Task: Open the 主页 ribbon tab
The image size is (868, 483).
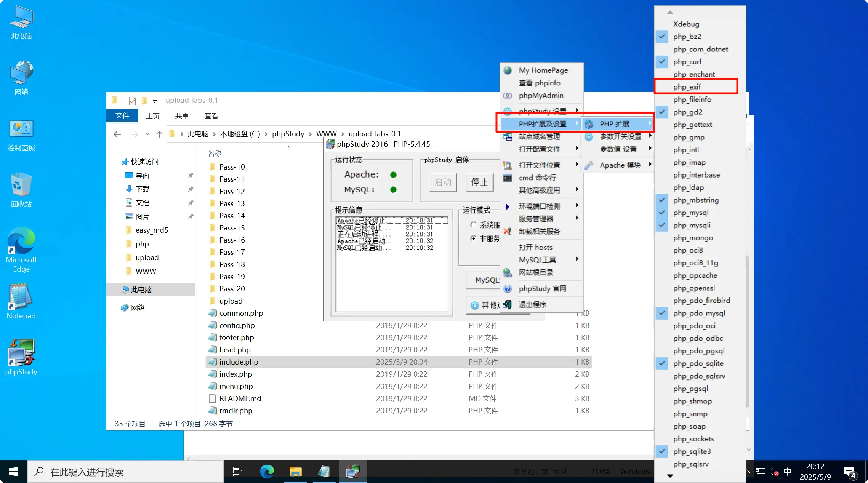Action: click(153, 116)
